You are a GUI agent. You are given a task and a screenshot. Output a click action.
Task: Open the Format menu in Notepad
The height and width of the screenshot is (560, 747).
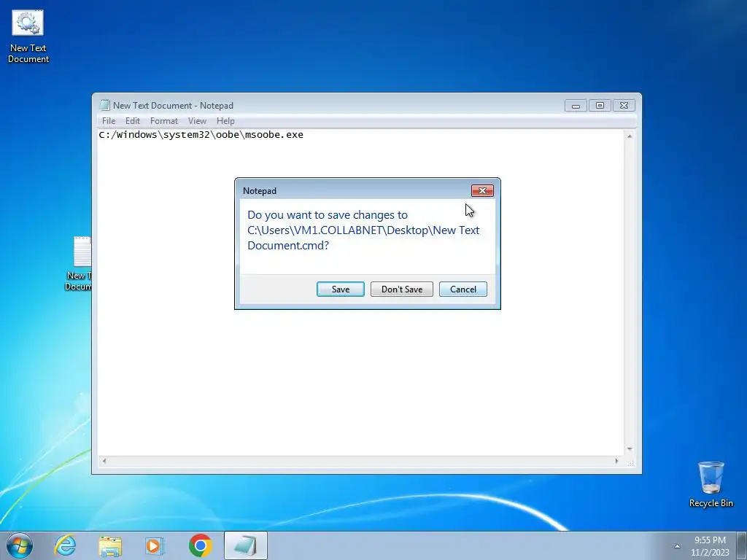164,121
